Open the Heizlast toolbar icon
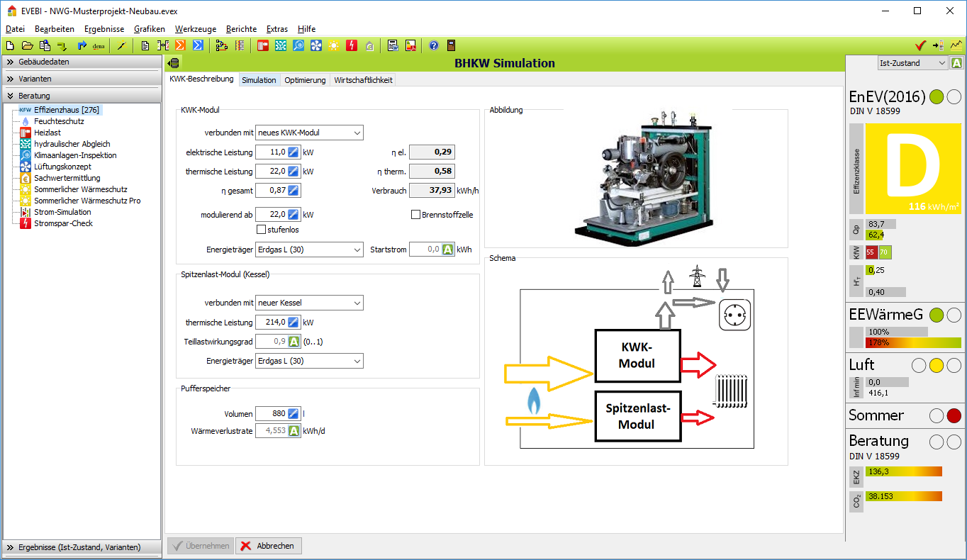The image size is (967, 560). point(263,45)
